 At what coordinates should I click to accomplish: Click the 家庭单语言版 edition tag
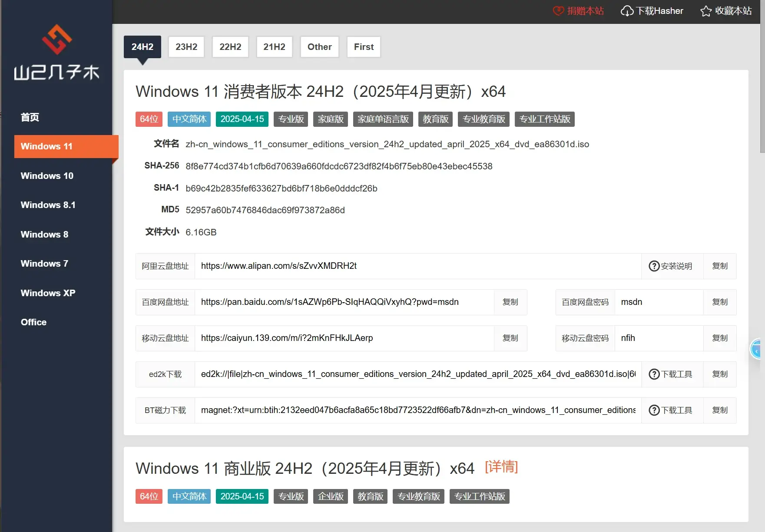(383, 119)
